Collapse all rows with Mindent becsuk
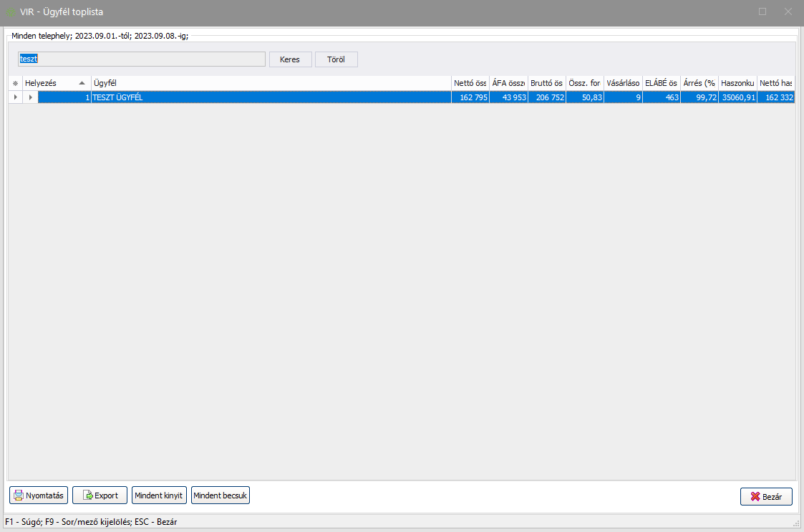 click(x=221, y=495)
